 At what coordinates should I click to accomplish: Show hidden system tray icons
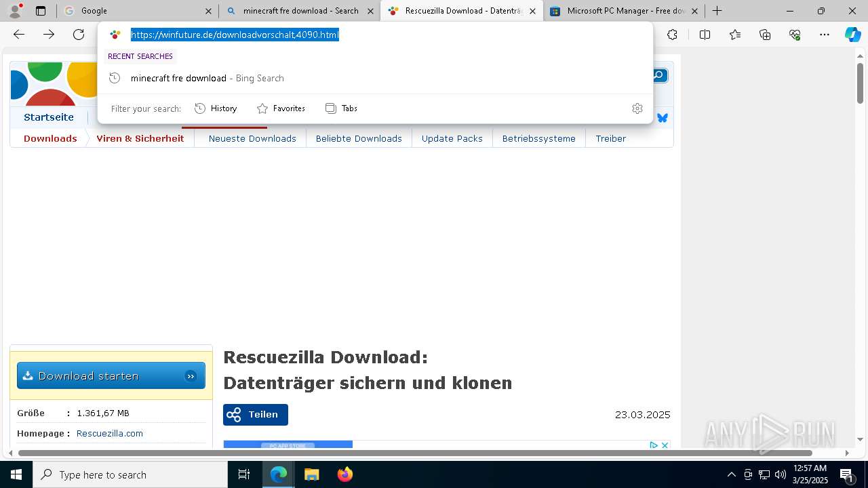pyautogui.click(x=731, y=474)
